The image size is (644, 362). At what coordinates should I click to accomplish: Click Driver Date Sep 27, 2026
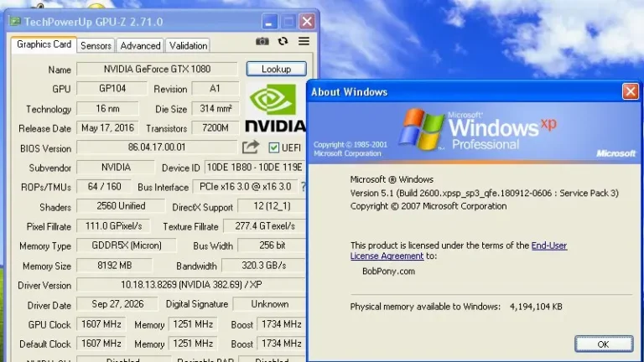117,304
